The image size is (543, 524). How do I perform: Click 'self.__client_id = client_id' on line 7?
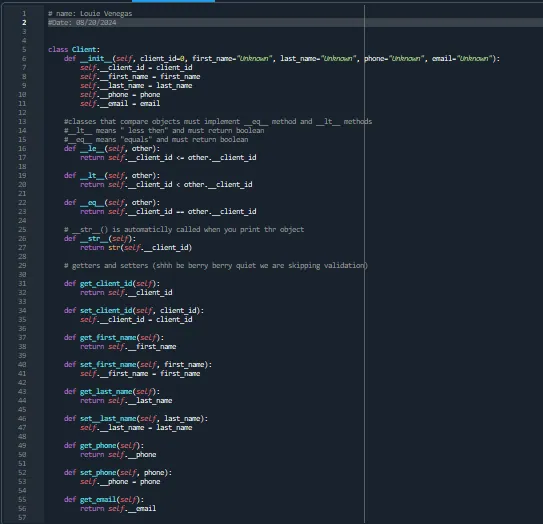pyautogui.click(x=136, y=68)
